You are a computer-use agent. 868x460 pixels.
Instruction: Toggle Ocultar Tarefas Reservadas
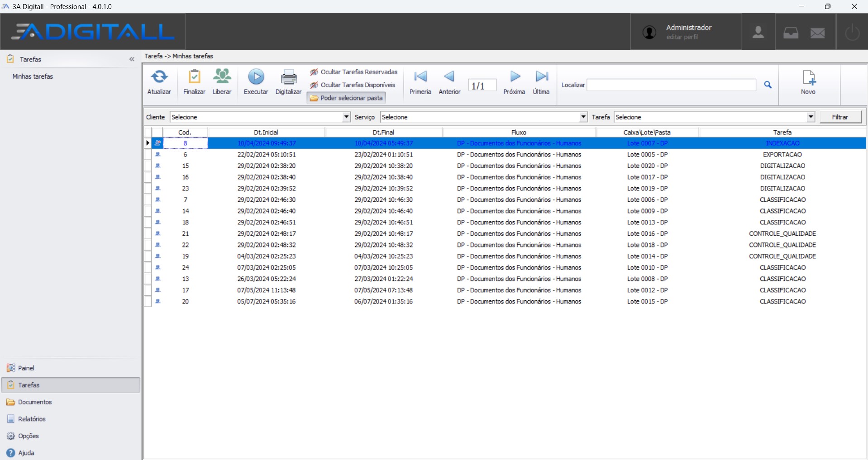point(354,72)
